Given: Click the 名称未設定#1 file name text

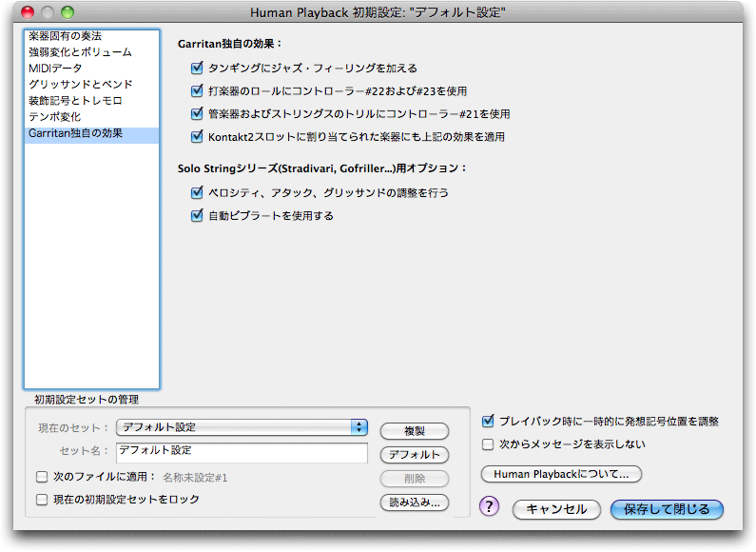Looking at the screenshot, I should pyautogui.click(x=195, y=478).
